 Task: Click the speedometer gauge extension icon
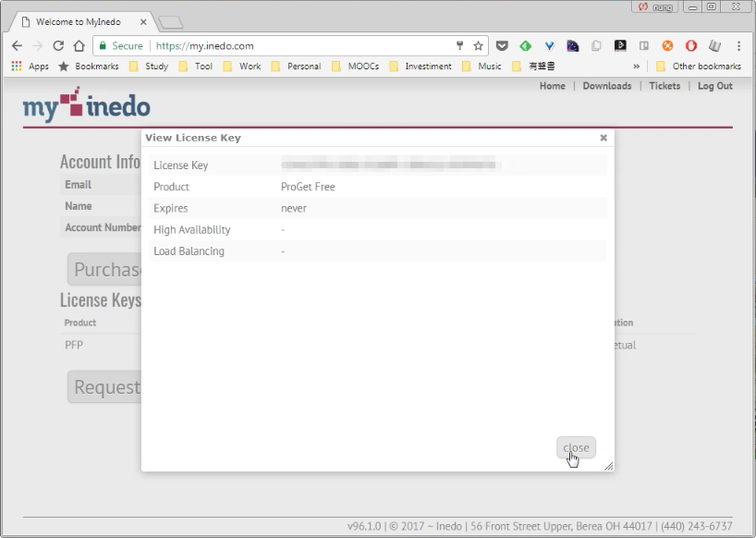(573, 46)
